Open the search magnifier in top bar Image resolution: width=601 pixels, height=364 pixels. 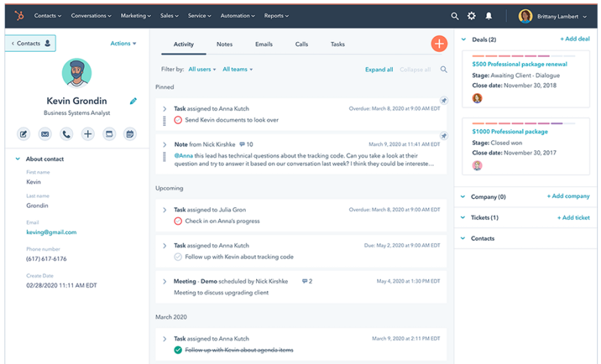pyautogui.click(x=455, y=16)
